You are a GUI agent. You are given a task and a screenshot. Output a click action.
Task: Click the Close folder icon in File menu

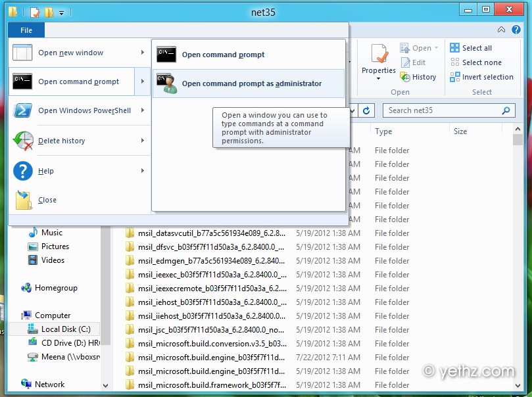click(x=23, y=200)
